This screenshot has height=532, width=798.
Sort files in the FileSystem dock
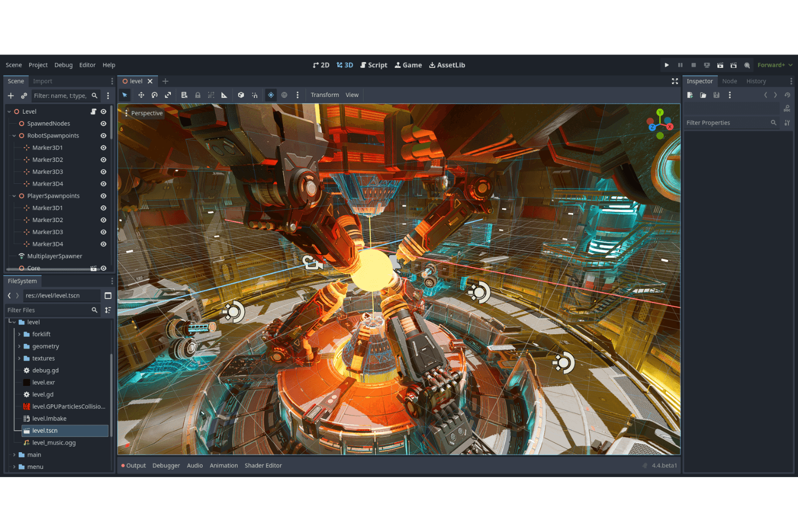click(108, 310)
